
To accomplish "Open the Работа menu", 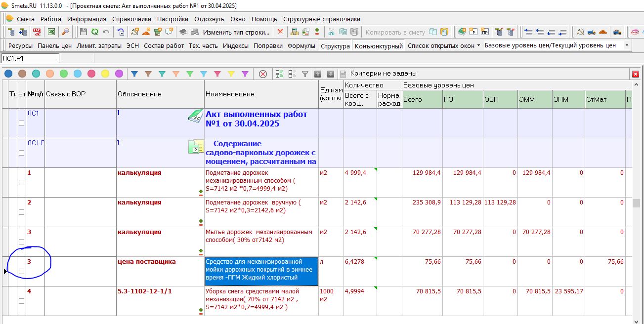I will tap(51, 19).
